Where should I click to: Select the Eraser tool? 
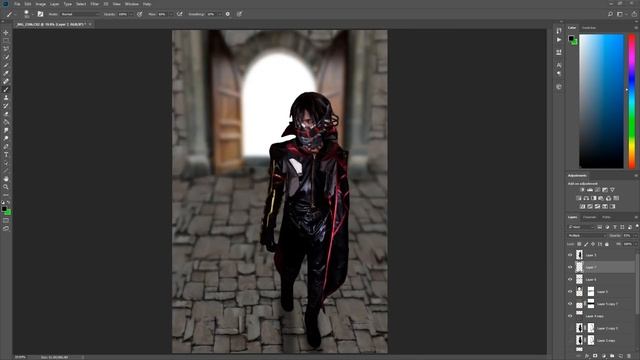click(6, 114)
